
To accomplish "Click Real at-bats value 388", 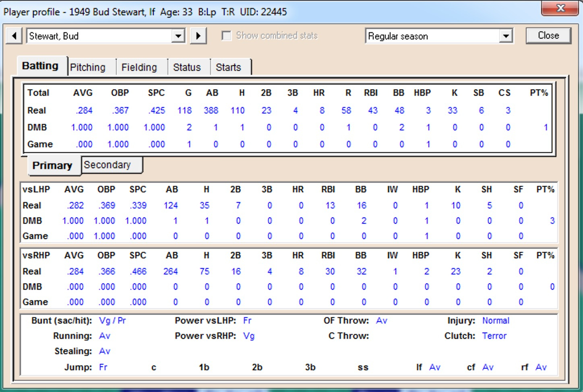I will pyautogui.click(x=211, y=110).
